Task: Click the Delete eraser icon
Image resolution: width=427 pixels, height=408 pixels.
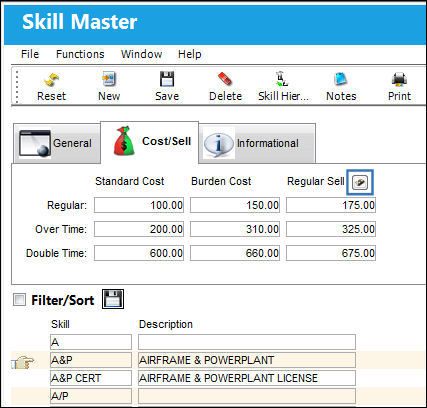Action: tap(225, 79)
